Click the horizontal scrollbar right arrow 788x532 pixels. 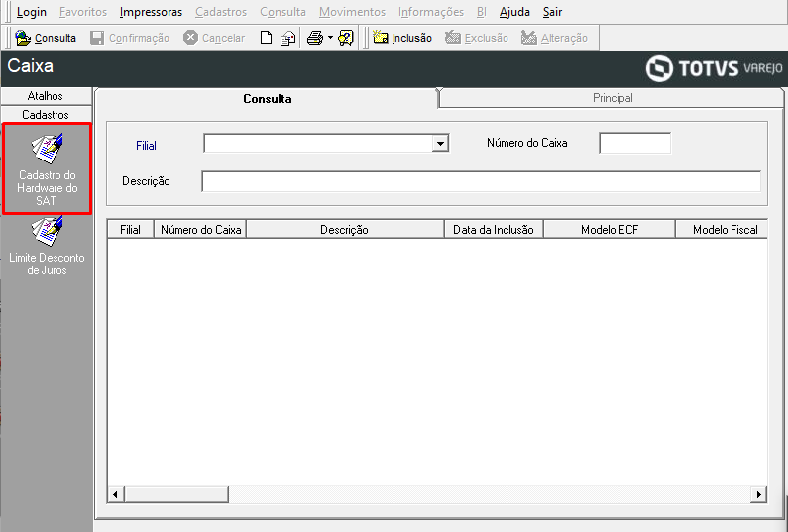pyautogui.click(x=758, y=494)
